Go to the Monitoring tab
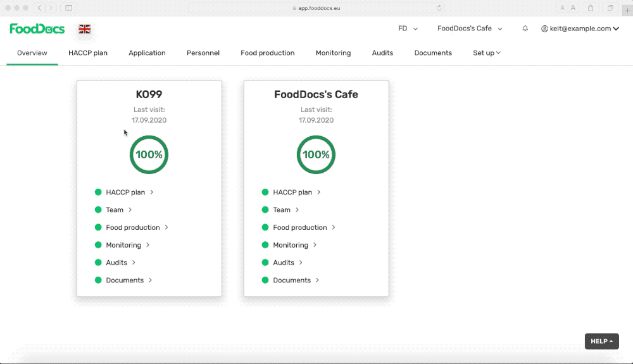633x364 pixels. click(333, 53)
